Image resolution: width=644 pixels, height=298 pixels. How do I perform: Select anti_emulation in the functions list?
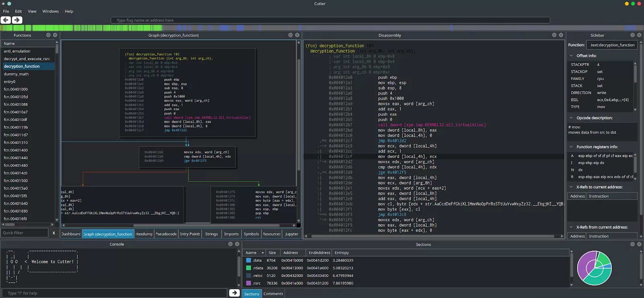tap(17, 51)
